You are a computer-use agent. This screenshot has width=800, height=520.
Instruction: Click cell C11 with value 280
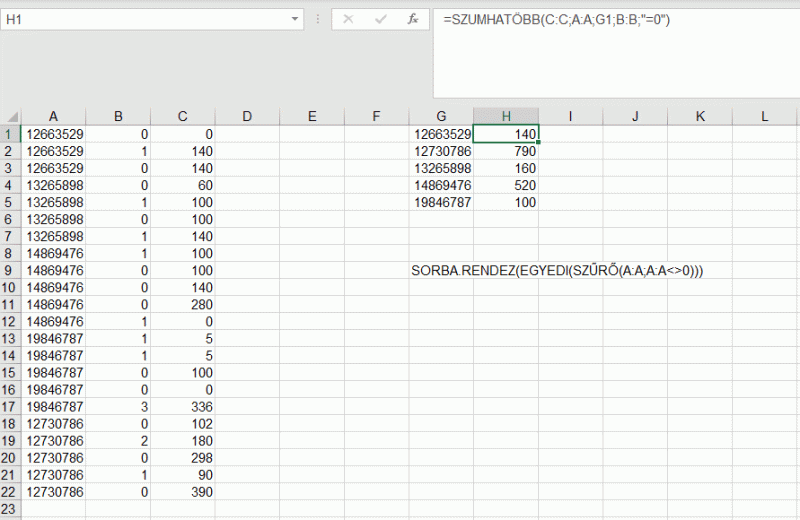(x=183, y=305)
